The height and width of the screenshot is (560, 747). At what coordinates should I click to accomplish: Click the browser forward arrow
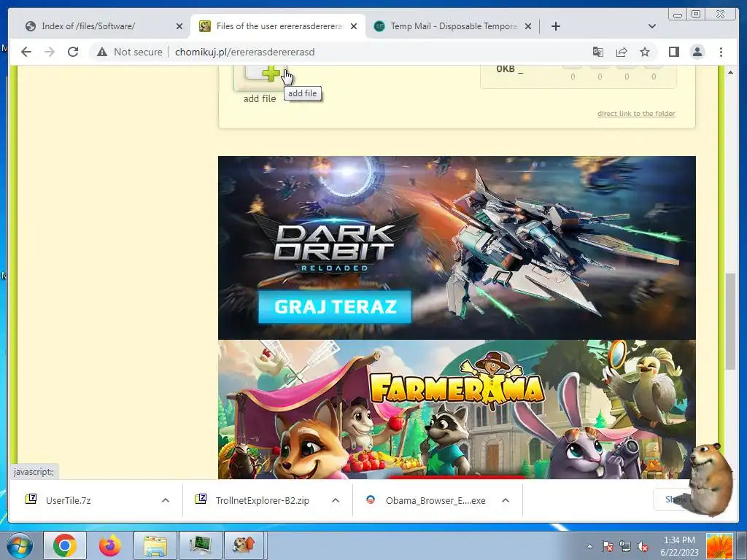[50, 52]
